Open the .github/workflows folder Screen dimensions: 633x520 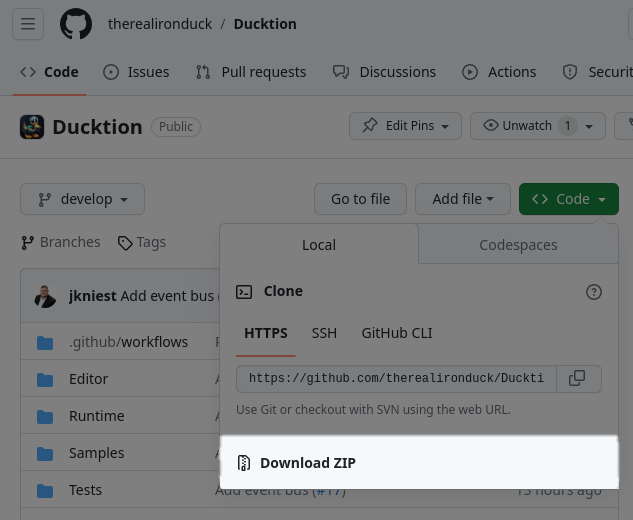coord(128,342)
